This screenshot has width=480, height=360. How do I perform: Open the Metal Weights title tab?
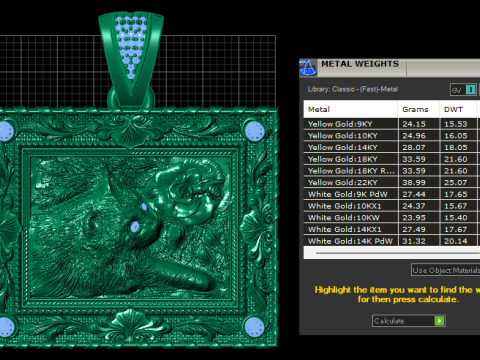coord(360,64)
